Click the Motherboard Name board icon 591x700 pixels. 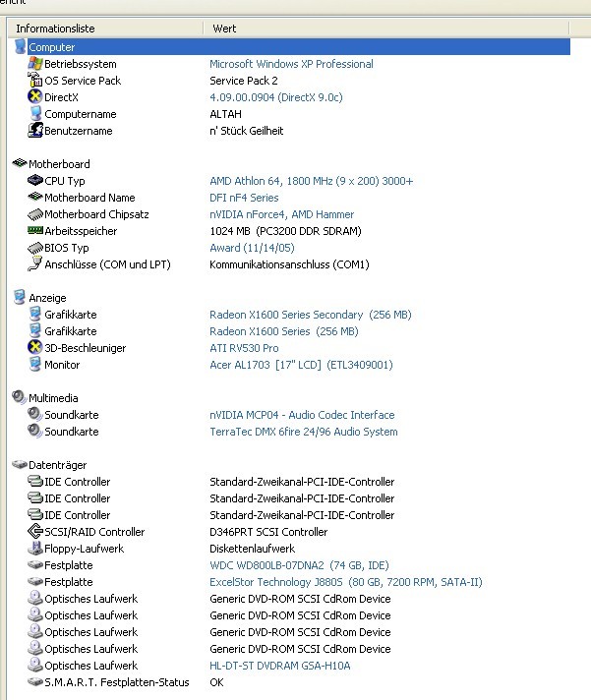[x=35, y=197]
